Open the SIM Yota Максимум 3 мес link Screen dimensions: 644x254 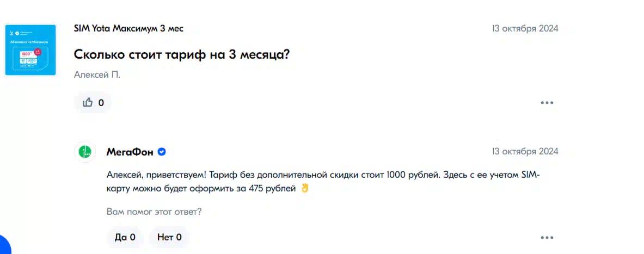[128, 29]
